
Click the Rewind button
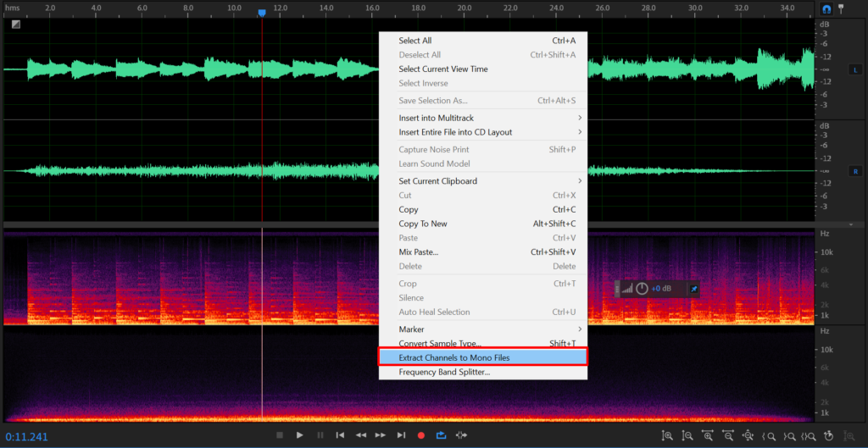point(361,435)
